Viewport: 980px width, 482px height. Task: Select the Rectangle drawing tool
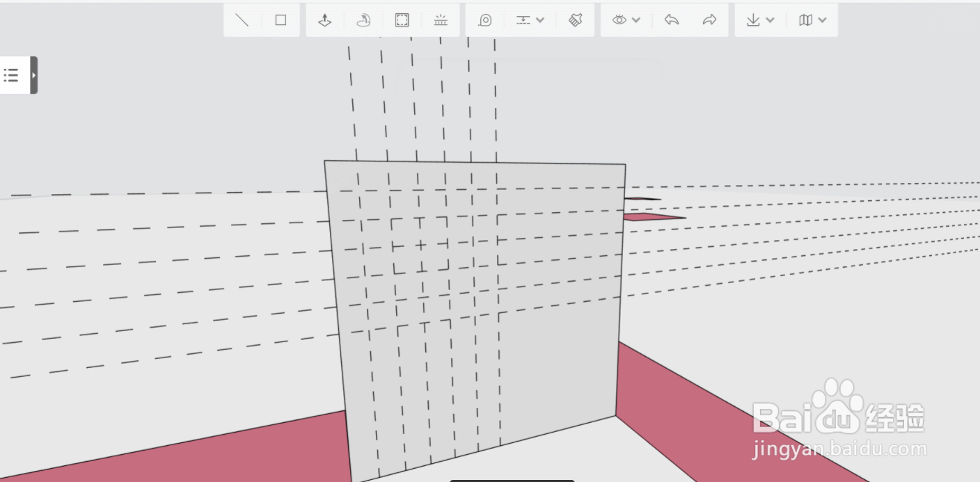[x=280, y=20]
